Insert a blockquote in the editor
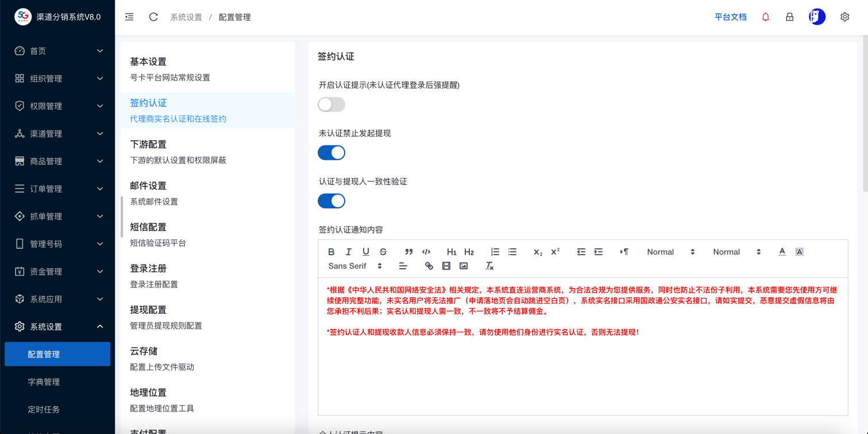The image size is (868, 434). 408,252
